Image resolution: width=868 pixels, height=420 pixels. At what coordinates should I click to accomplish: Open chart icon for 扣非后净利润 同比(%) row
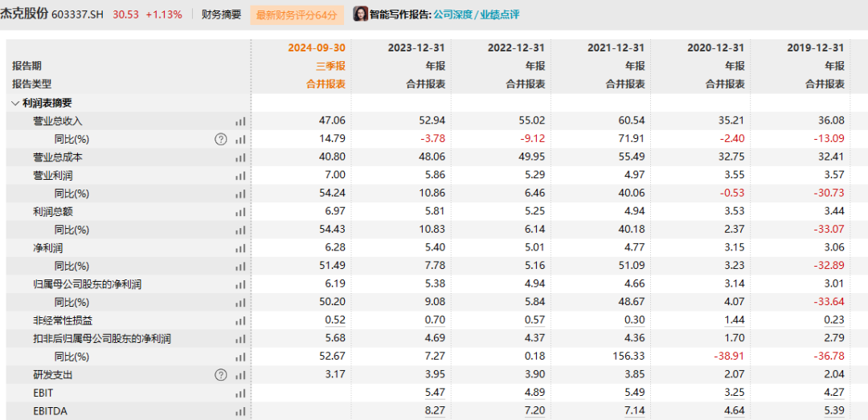click(240, 357)
